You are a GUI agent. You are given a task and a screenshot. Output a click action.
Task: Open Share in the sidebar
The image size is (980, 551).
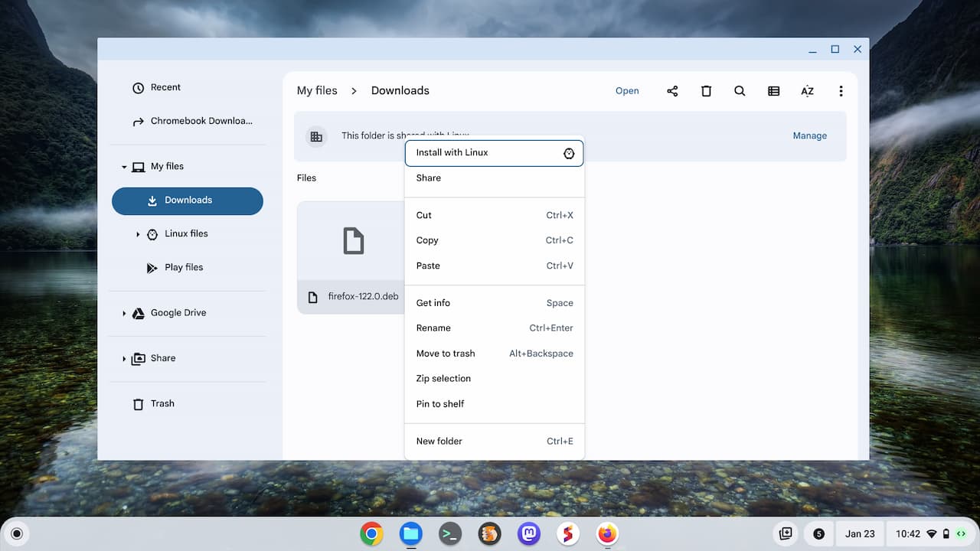tap(188, 358)
